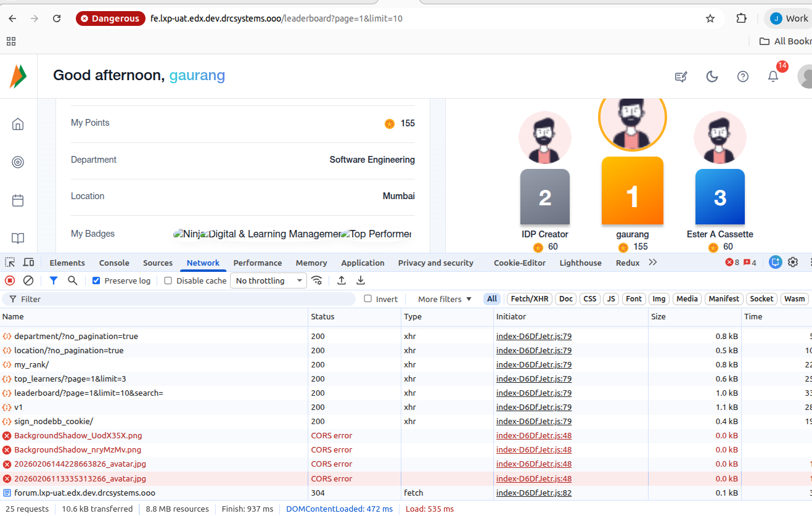
Task: Open DevTools settings gear
Action: pyautogui.click(x=793, y=262)
